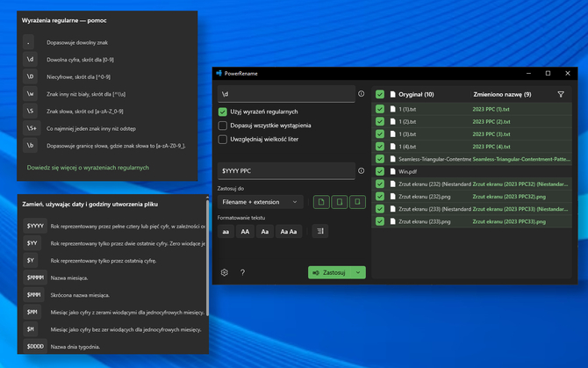
Task: Open help question mark icon
Action: 242,272
